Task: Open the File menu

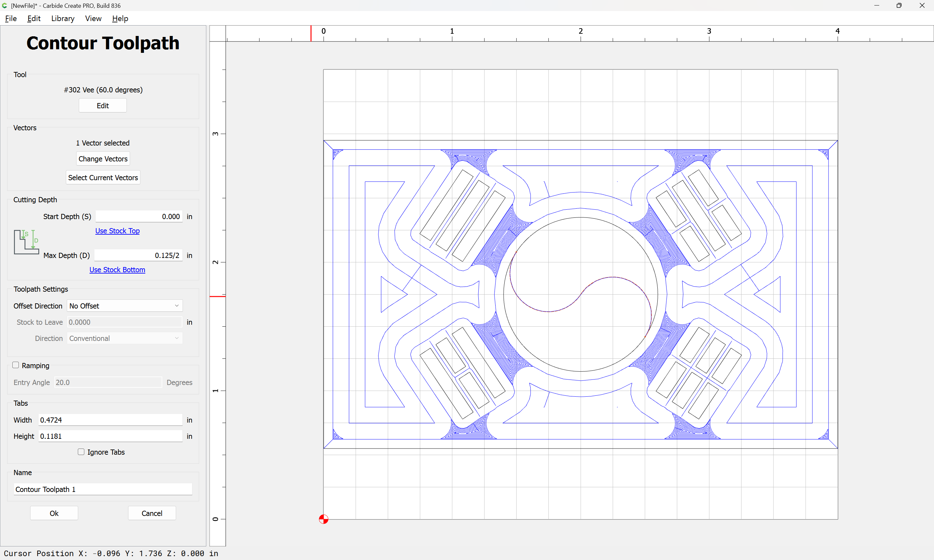Action: [11, 18]
